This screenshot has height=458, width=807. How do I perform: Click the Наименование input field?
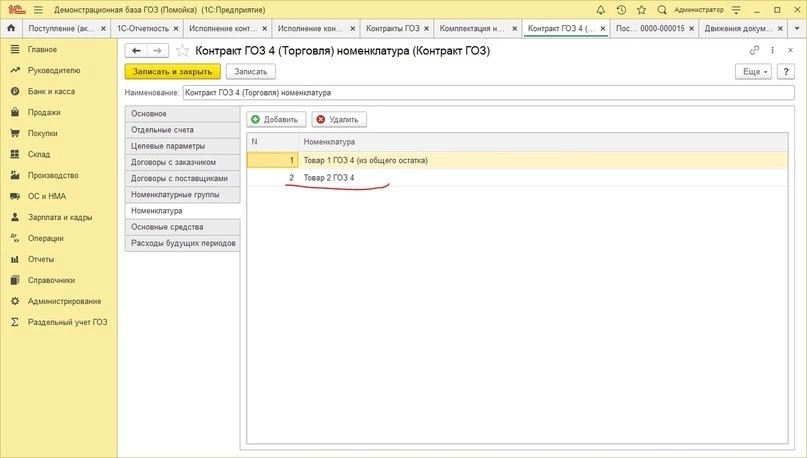[488, 93]
